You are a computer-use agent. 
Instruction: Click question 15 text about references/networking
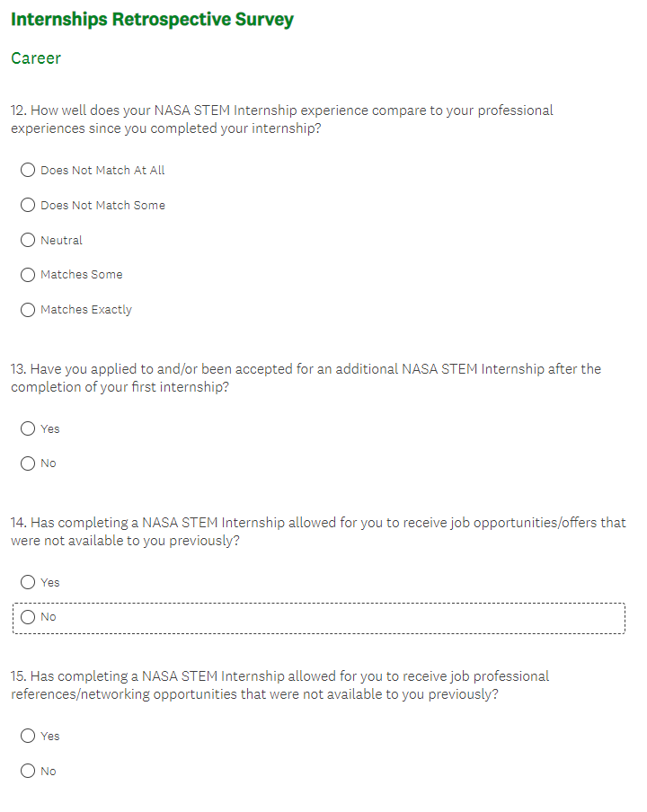[280, 685]
